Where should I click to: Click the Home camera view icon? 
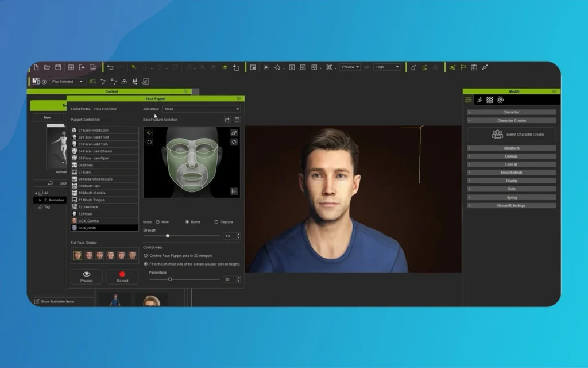coord(277,68)
